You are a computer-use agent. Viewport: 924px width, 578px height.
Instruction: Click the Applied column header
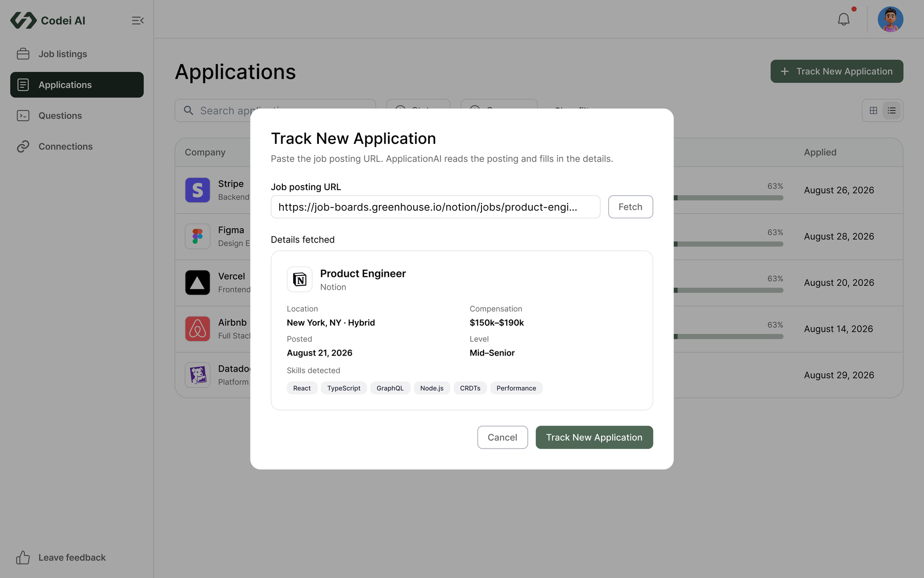pos(820,152)
